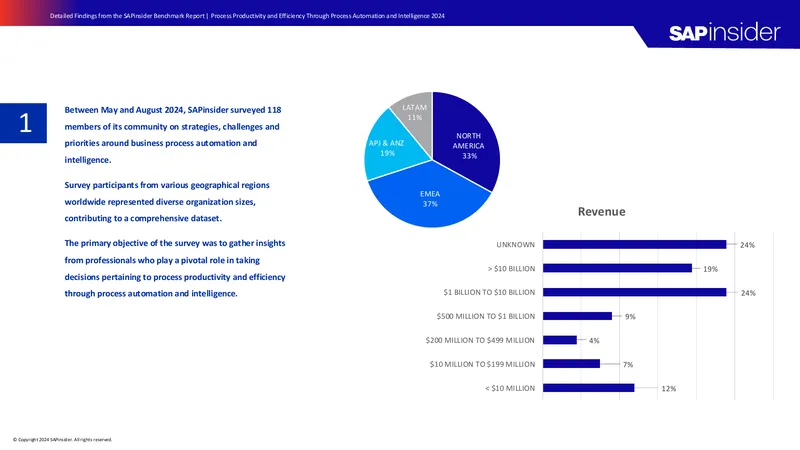Click the paragraph starting 'Between May and August 2024'
The height and width of the screenshot is (450, 800).
click(173, 135)
